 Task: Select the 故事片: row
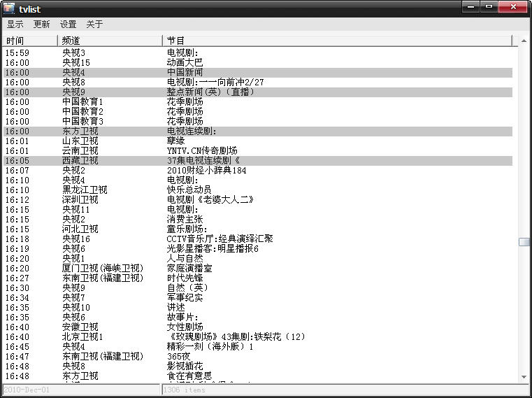[x=258, y=318]
